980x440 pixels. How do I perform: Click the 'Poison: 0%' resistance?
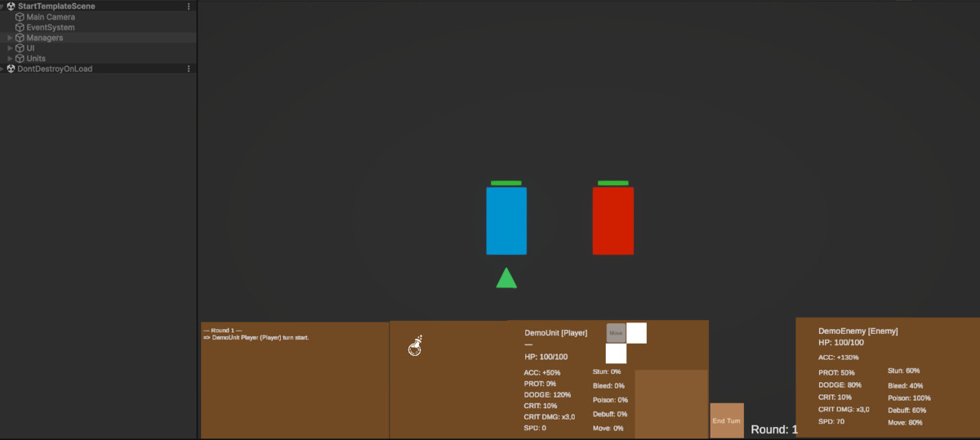pos(610,400)
